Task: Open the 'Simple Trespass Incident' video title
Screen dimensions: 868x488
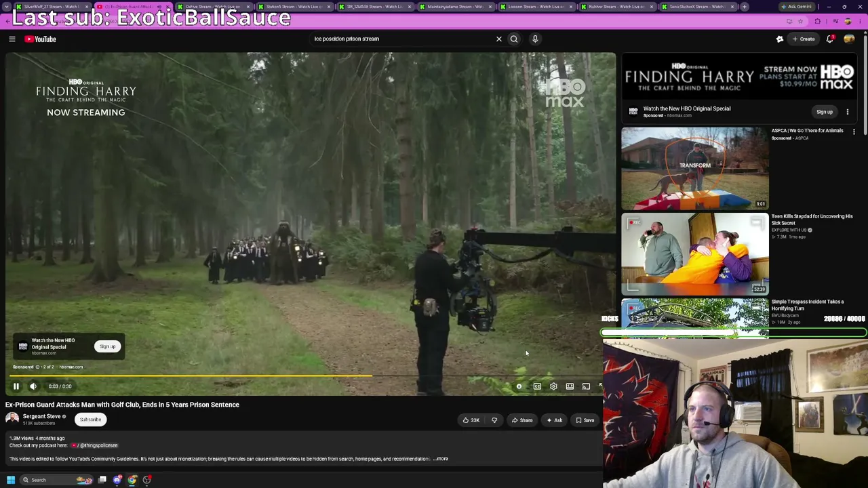Action: click(x=807, y=305)
